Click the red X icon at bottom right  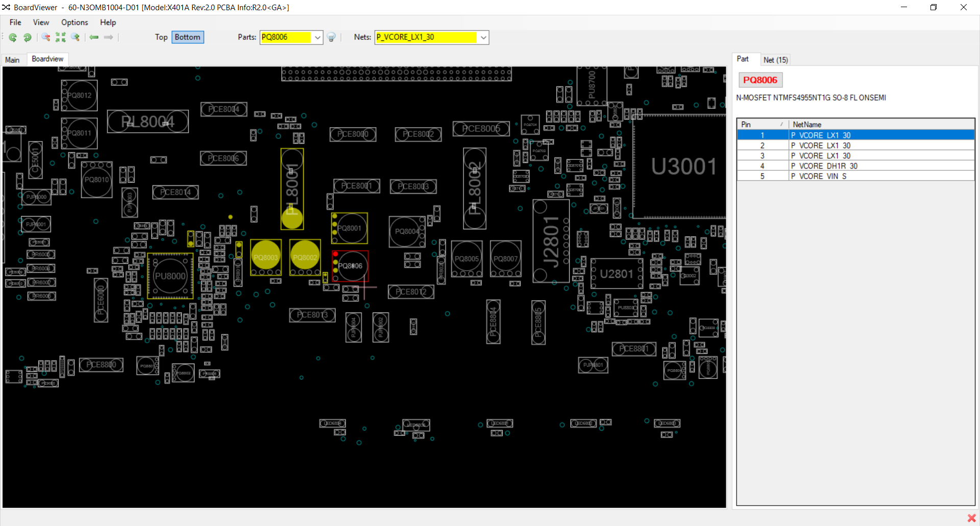[x=971, y=518]
